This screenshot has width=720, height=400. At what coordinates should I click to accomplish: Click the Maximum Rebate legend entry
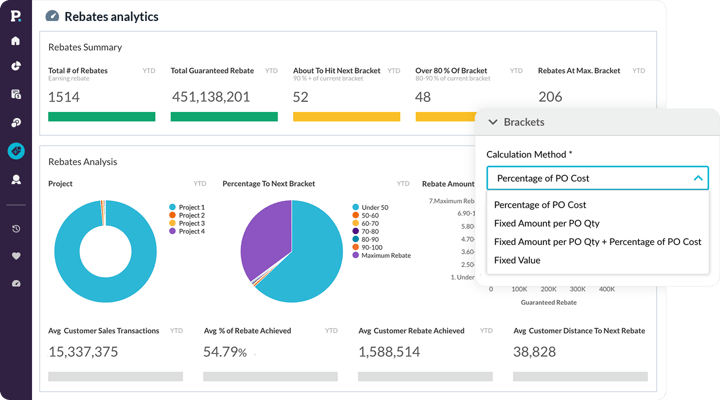pyautogui.click(x=382, y=255)
